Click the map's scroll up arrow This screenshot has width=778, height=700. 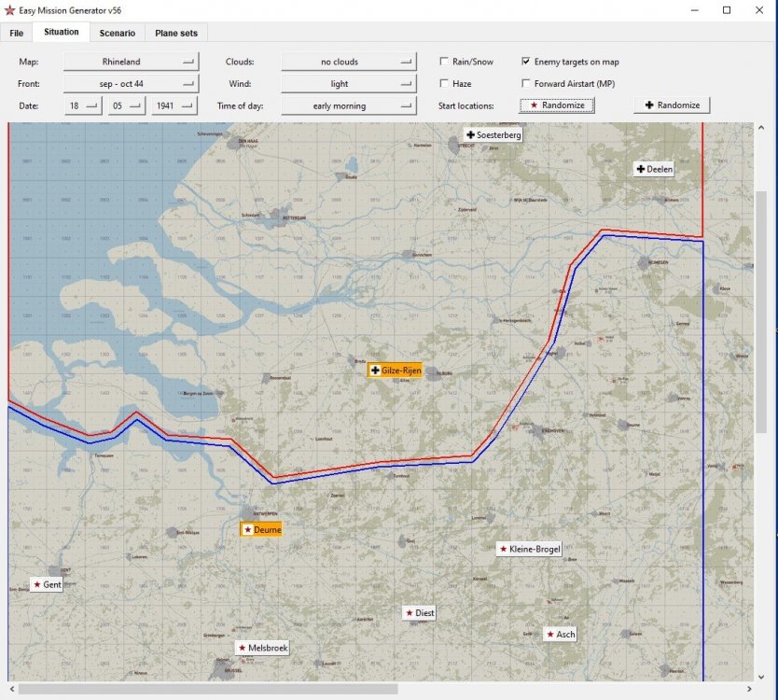(761, 128)
